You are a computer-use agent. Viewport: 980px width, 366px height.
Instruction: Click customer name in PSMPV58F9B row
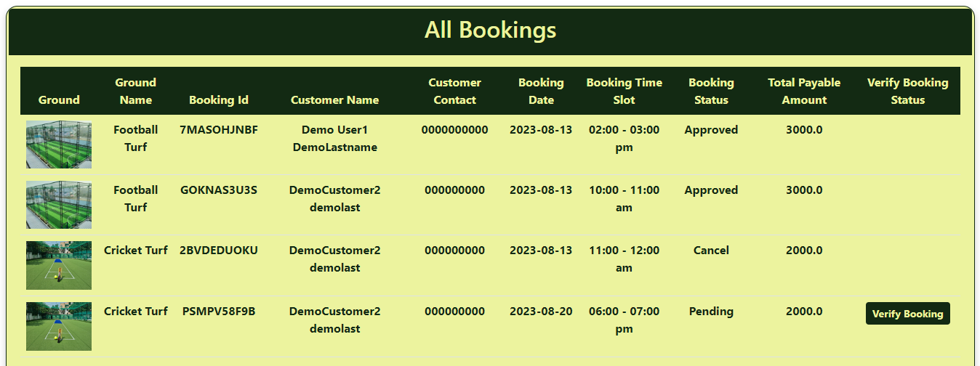[x=334, y=320]
